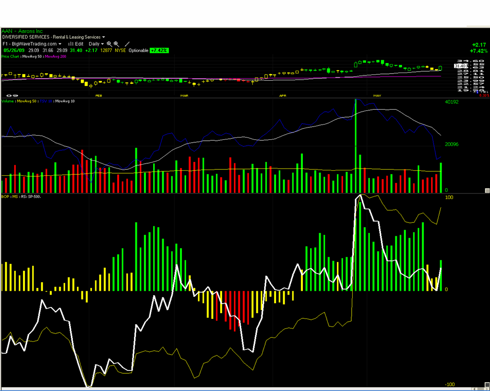Image resolution: width=490 pixels, height=391 pixels.
Task: Click the small square icon right of volume pane
Action: coord(487,190)
